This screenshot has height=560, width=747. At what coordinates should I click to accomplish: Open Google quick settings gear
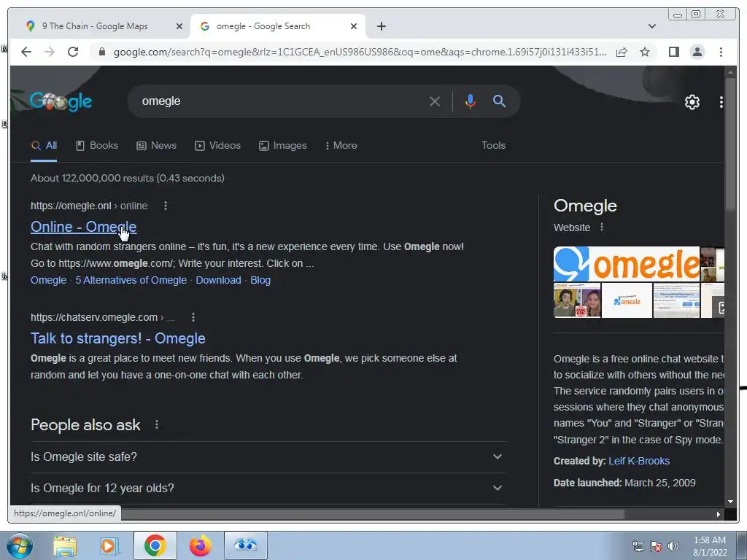692,102
